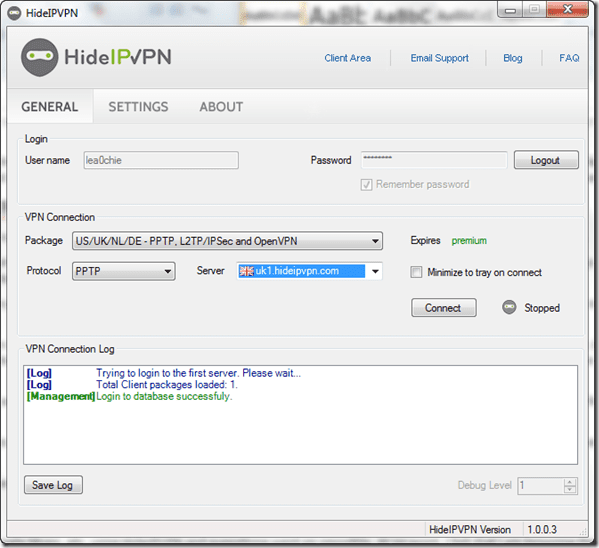Image resolution: width=599 pixels, height=548 pixels.
Task: Click the Debug Level value field
Action: tap(541, 486)
